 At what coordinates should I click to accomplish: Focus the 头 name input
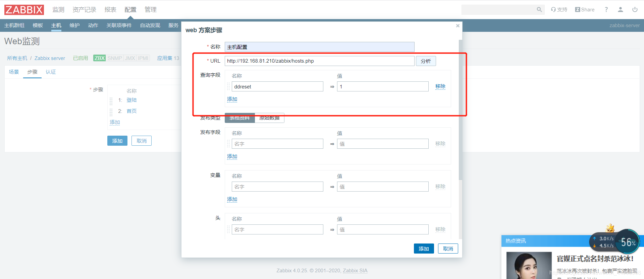[x=277, y=229]
